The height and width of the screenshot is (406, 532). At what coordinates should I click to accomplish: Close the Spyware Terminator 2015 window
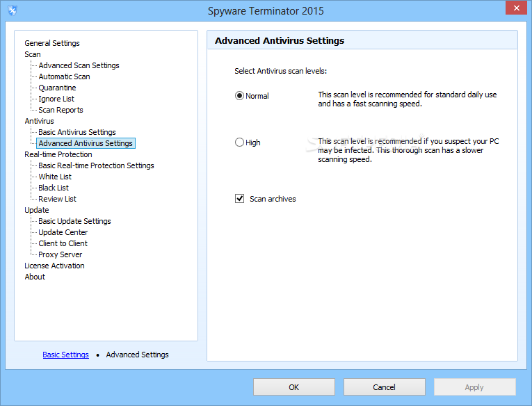point(516,8)
